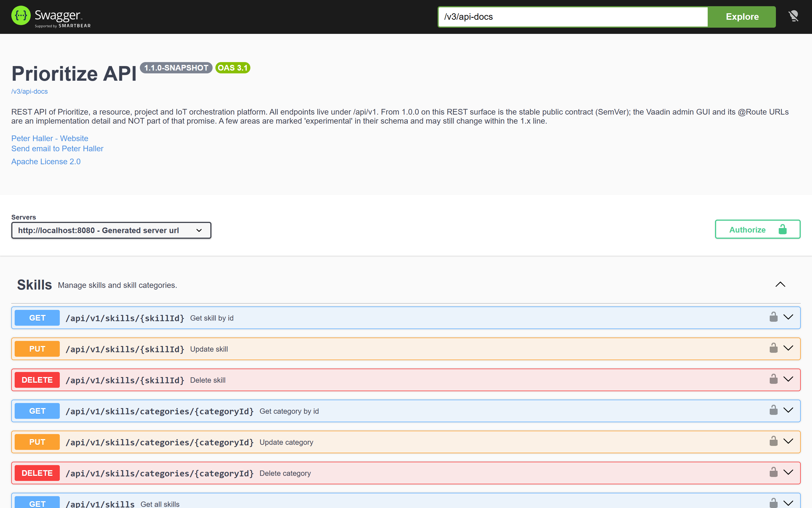Image resolution: width=812 pixels, height=508 pixels.
Task: Click the 'Delete category' summary text
Action: click(x=285, y=473)
